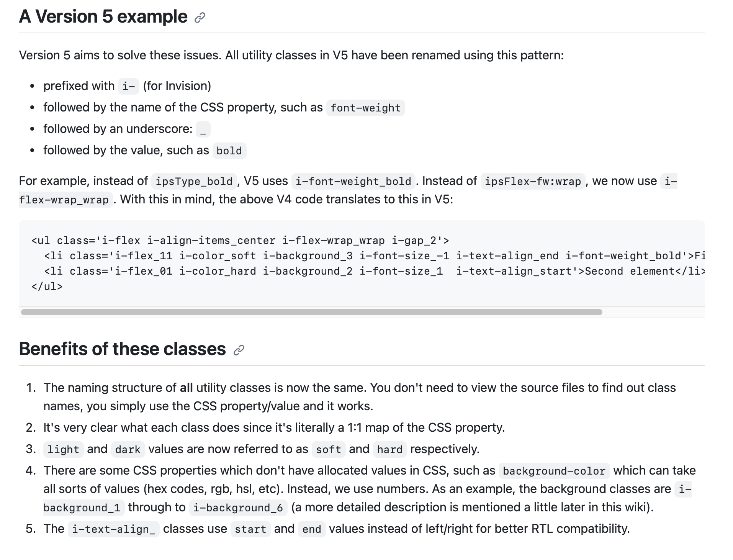The width and height of the screenshot is (733, 560).
Task: Click the "start" inline code in item 5
Action: pos(250,529)
